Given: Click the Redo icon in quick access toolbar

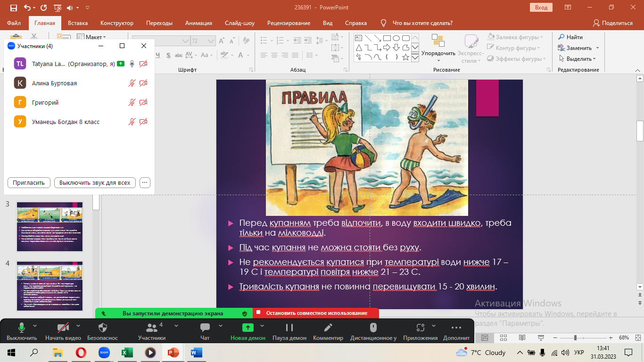Looking at the screenshot, I should click(x=44, y=8).
